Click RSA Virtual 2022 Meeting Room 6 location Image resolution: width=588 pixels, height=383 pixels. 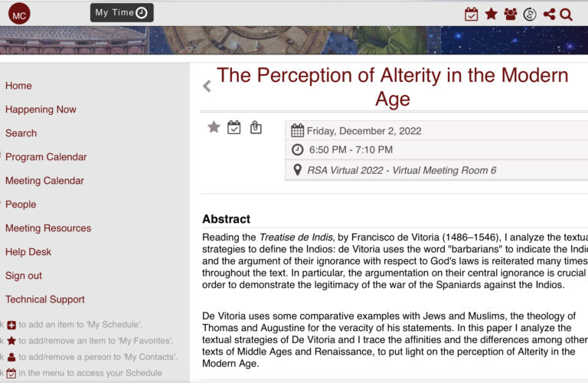401,170
